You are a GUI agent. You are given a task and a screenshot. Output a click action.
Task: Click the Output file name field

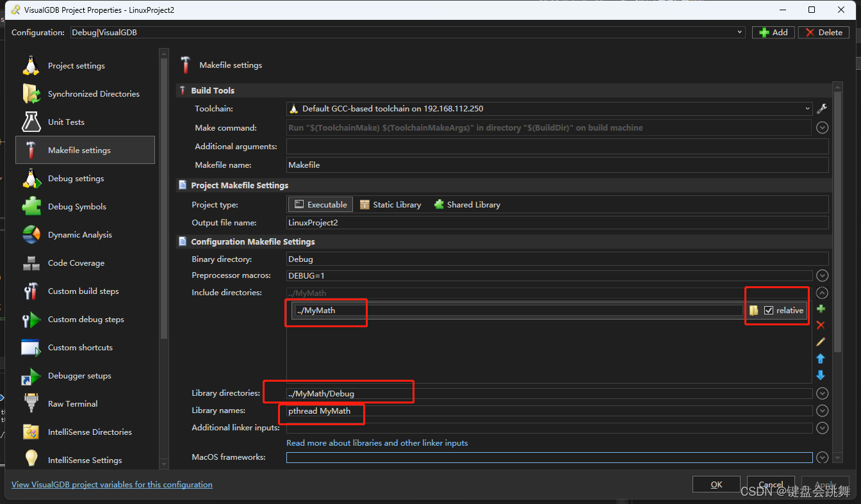(557, 223)
